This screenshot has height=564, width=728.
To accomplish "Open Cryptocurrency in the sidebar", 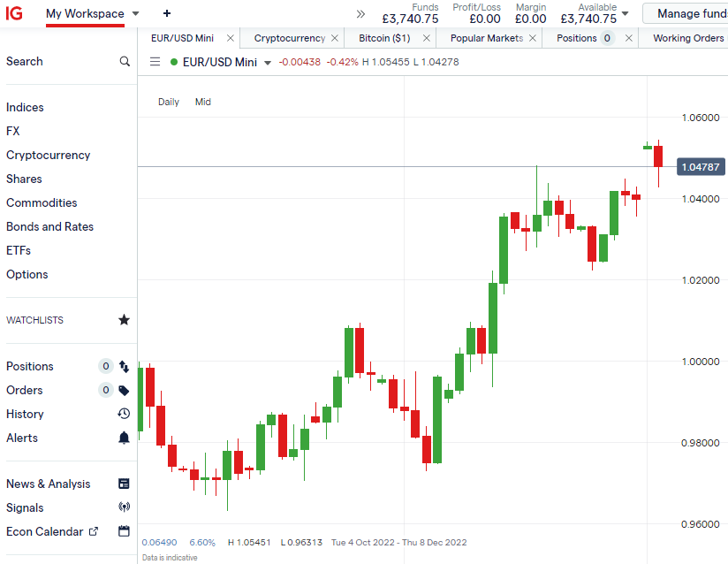I will tap(49, 156).
